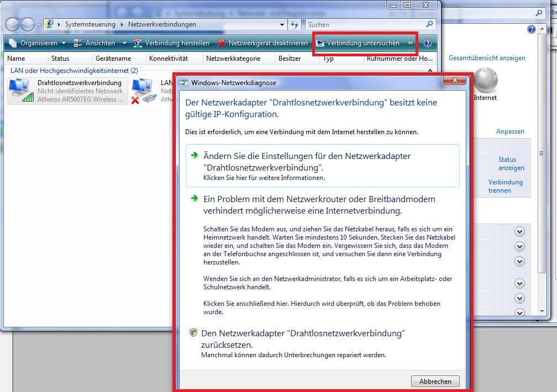Screen dimensions: 557x392
Task: Click the back navigation arrow button
Action: (x=13, y=24)
